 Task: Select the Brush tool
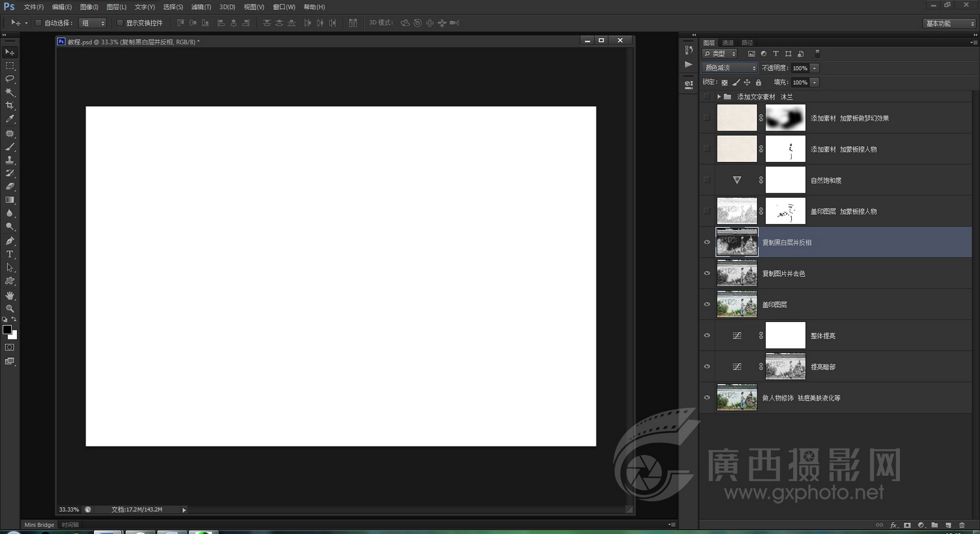click(10, 147)
